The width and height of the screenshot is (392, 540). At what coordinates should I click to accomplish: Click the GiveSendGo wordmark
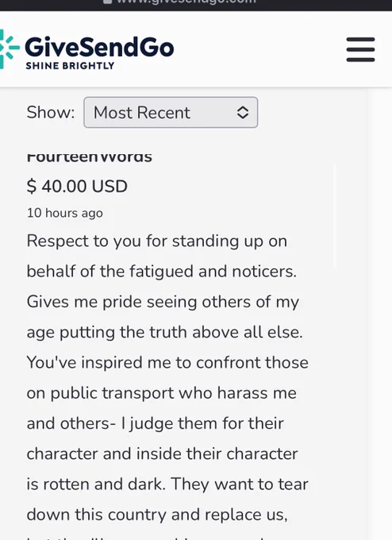coord(99,47)
